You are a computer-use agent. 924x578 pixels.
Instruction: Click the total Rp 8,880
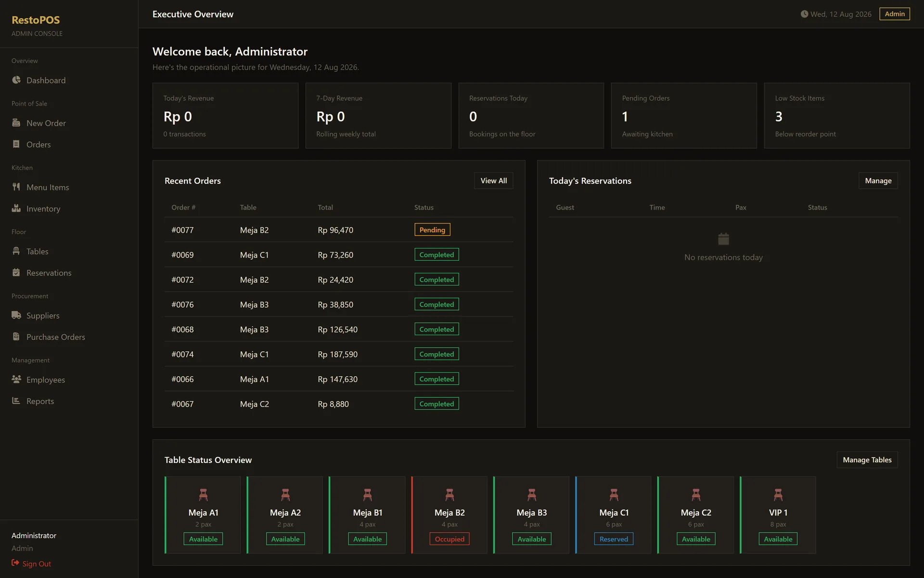333,404
